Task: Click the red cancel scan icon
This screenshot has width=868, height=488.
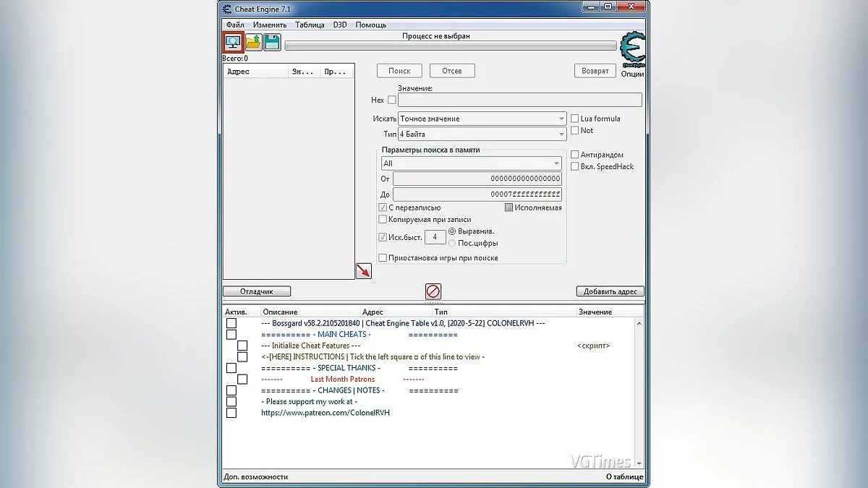Action: [433, 291]
